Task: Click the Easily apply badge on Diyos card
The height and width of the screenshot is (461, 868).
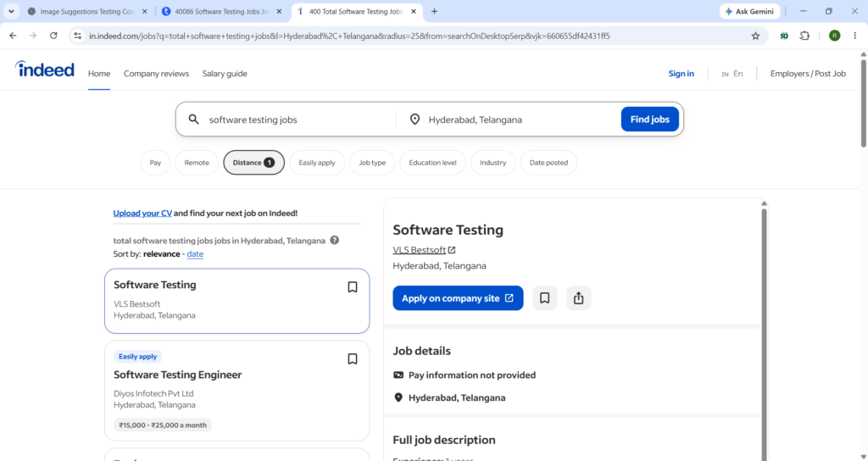Action: pos(137,357)
